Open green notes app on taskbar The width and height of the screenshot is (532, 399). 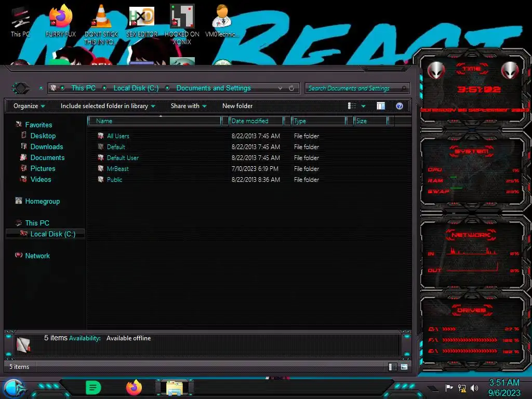[x=94, y=388]
